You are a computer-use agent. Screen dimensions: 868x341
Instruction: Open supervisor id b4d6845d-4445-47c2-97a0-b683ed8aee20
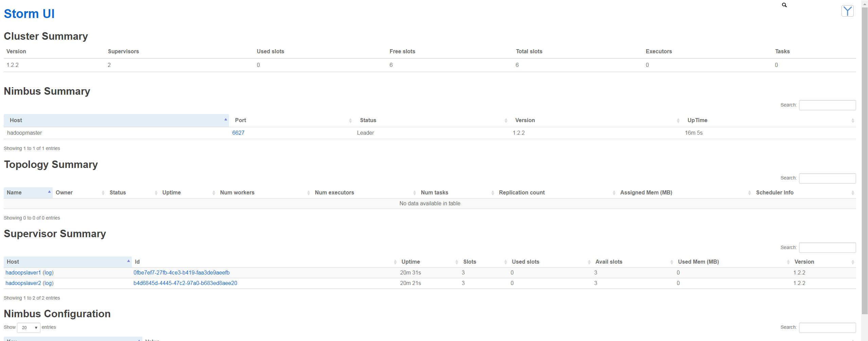(x=185, y=283)
